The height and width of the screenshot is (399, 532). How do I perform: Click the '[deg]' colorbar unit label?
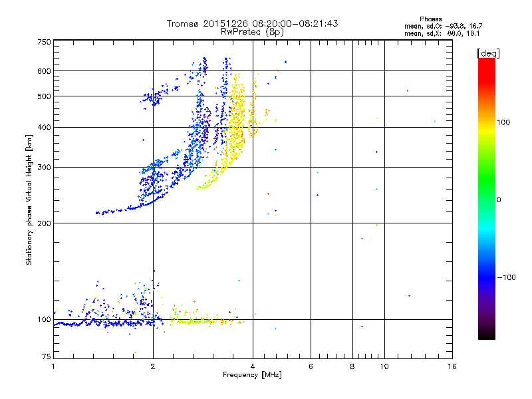pyautogui.click(x=488, y=53)
